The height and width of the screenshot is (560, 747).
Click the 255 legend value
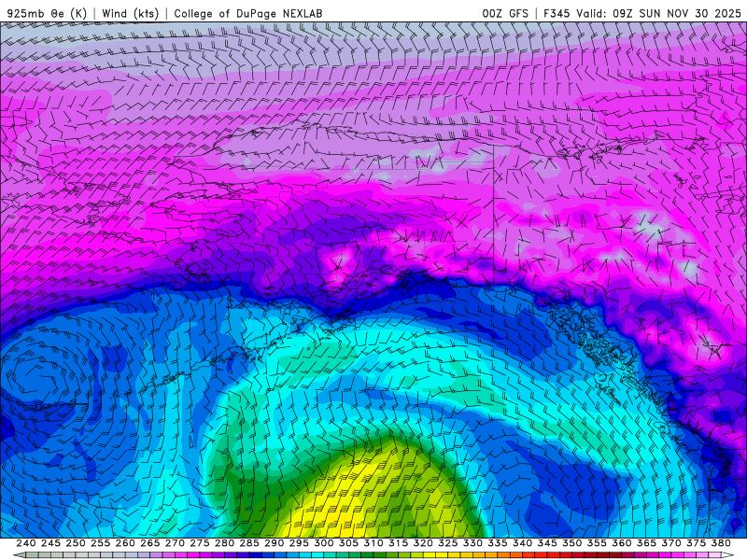coord(100,543)
